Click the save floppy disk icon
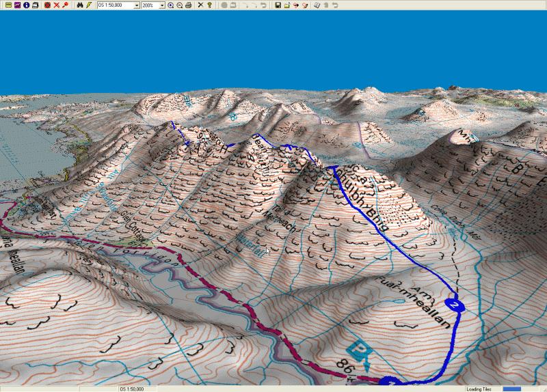The image size is (547, 392). coord(278,5)
